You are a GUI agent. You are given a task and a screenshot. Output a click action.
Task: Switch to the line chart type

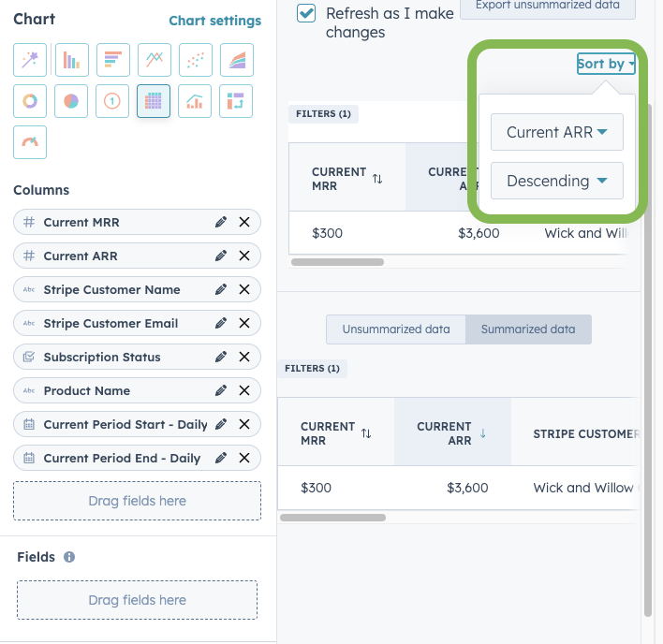(x=154, y=60)
